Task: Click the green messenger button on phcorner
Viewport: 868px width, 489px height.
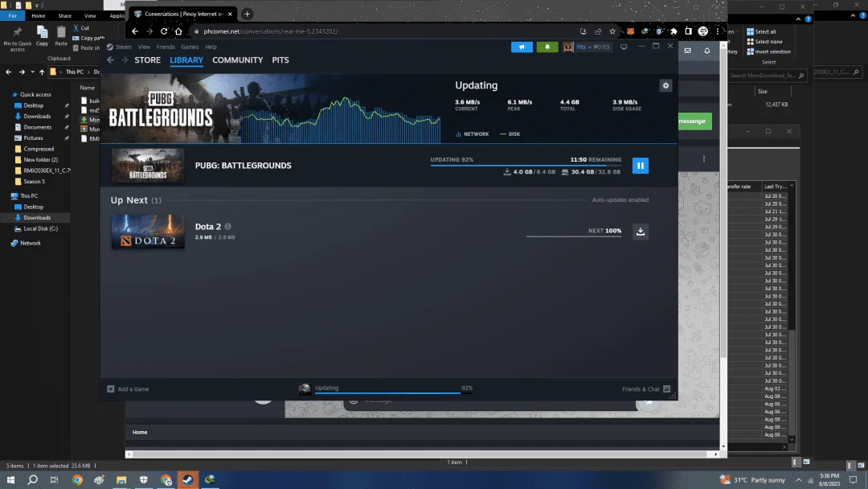Action: pos(694,121)
